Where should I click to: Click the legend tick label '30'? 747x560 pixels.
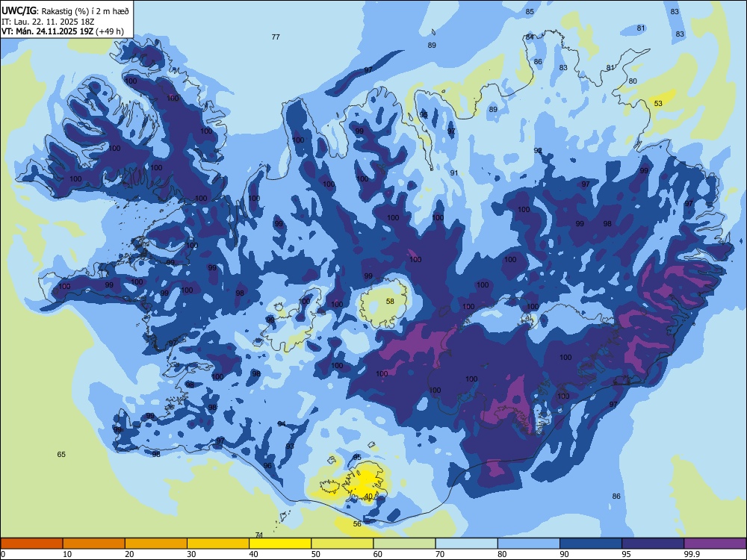click(x=191, y=554)
